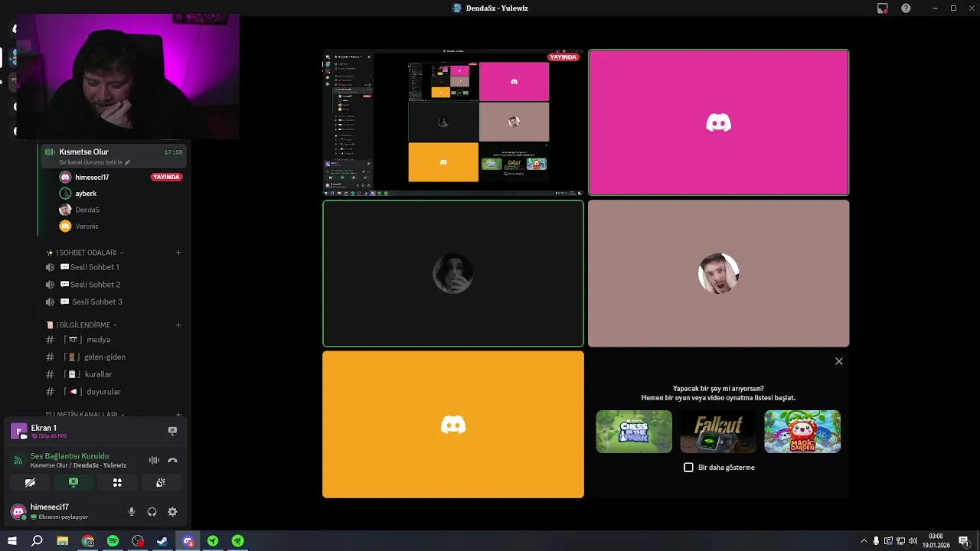
Task: Open File Explorer from taskbar
Action: 63,541
